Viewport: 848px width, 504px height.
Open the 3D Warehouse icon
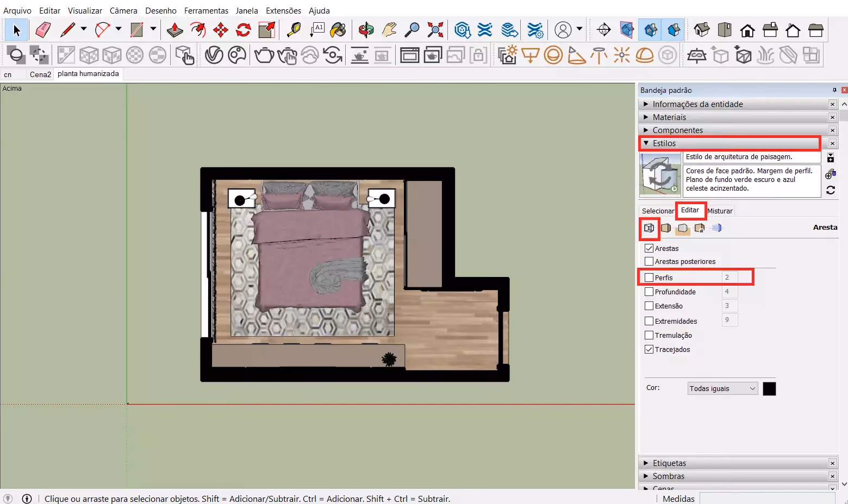pyautogui.click(x=463, y=30)
